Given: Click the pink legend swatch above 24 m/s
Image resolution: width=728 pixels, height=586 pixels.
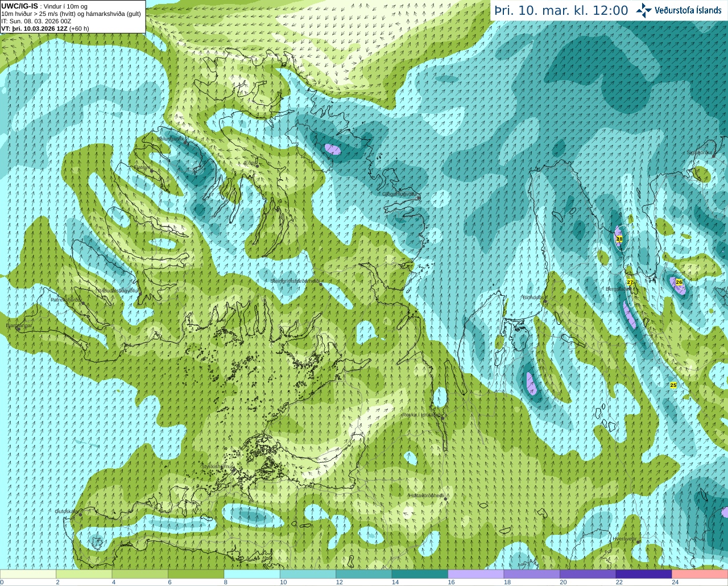Looking at the screenshot, I should pyautogui.click(x=700, y=574).
